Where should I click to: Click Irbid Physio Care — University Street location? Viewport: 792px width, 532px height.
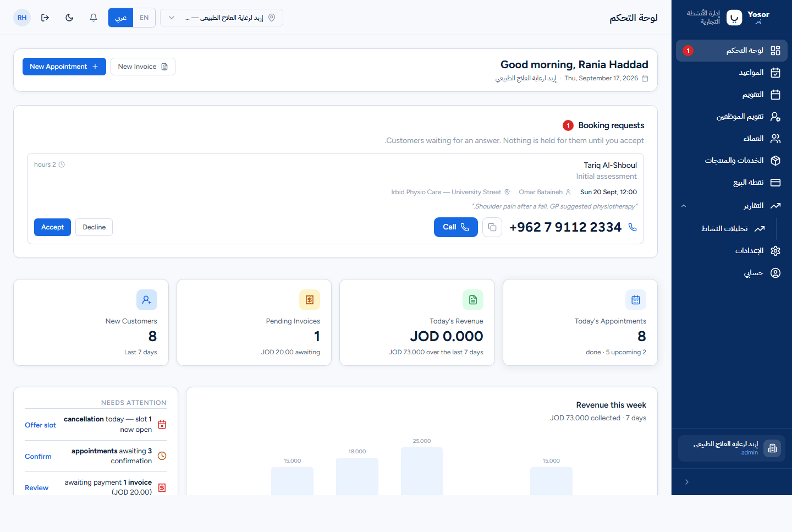click(446, 192)
